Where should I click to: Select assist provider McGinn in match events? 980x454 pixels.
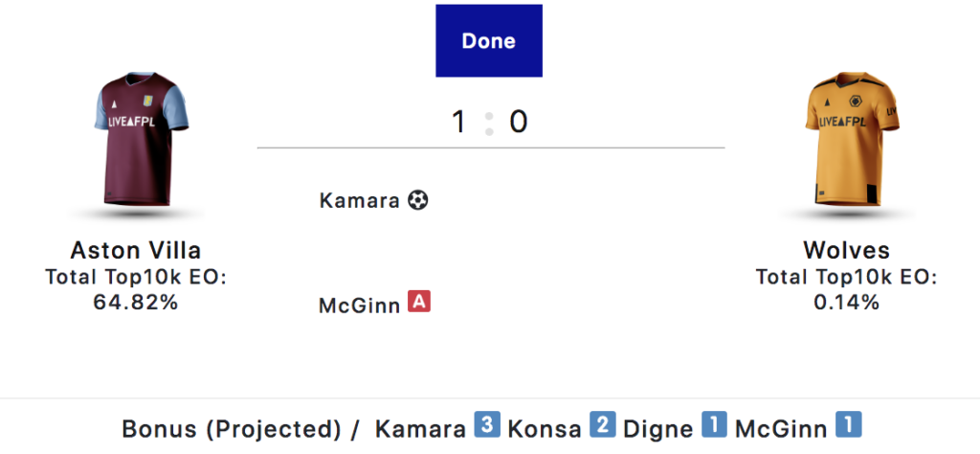pyautogui.click(x=359, y=306)
